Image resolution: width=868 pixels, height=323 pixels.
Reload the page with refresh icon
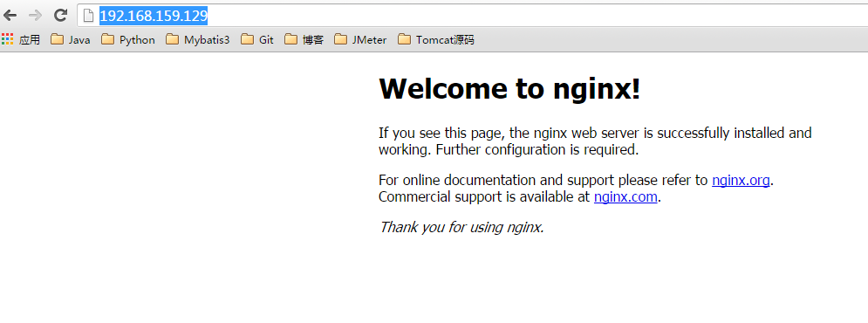pos(60,16)
